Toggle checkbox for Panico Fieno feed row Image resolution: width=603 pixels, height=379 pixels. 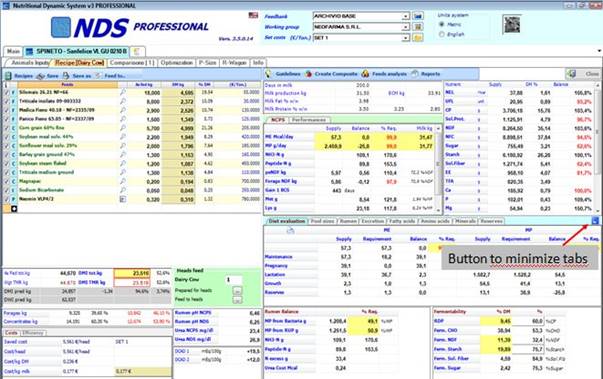click(x=6, y=119)
